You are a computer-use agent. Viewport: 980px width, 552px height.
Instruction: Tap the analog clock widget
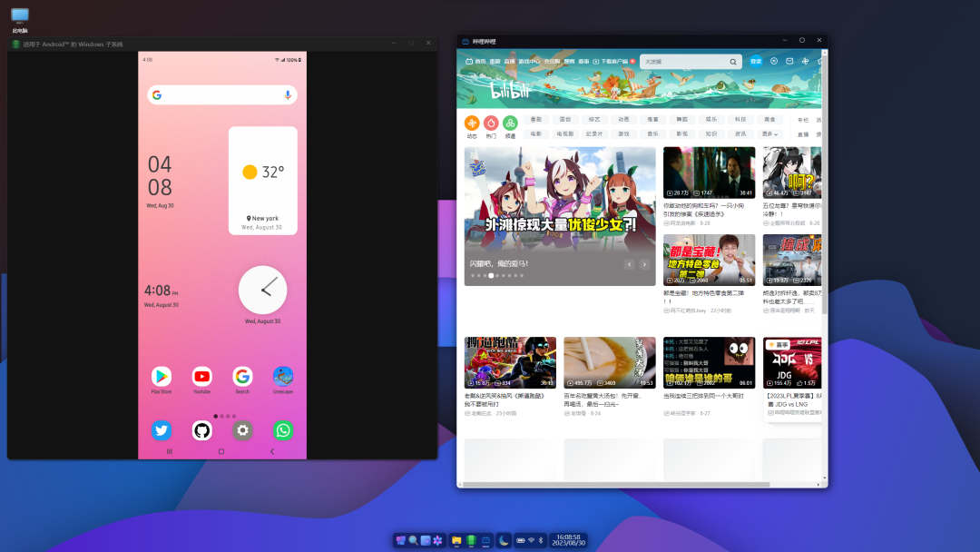[262, 290]
